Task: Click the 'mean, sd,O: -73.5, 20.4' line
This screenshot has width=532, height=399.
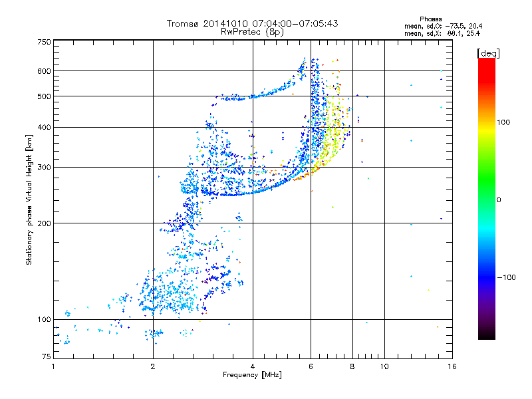Action: [443, 26]
